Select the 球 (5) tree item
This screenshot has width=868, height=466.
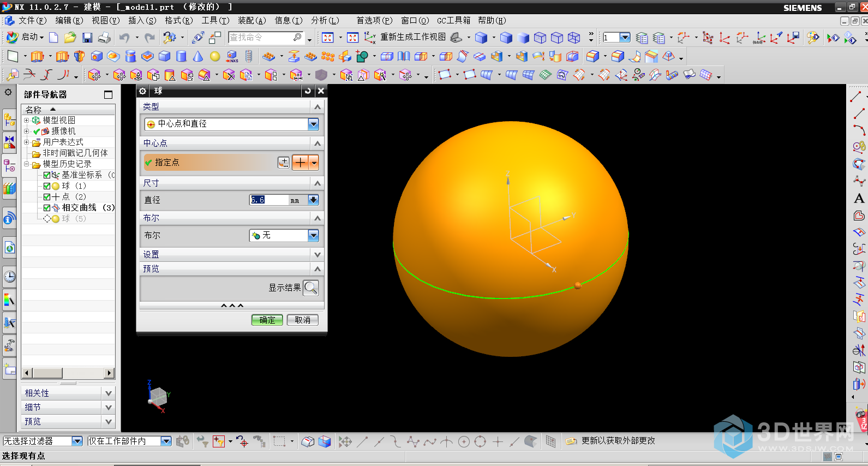click(73, 219)
